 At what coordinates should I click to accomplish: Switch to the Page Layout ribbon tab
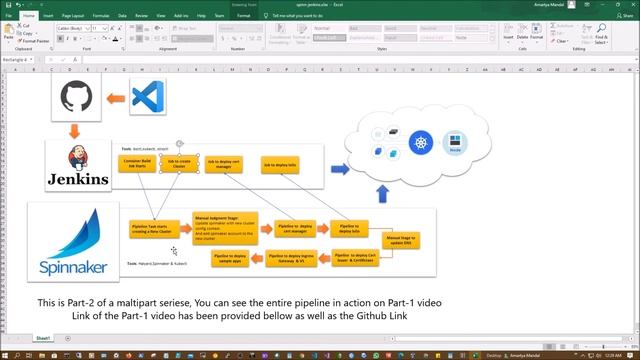point(73,16)
